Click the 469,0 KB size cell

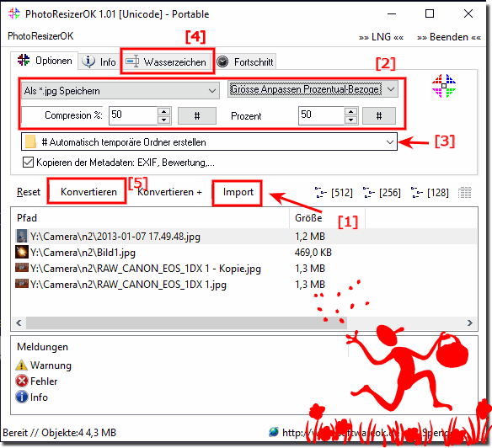pos(313,253)
